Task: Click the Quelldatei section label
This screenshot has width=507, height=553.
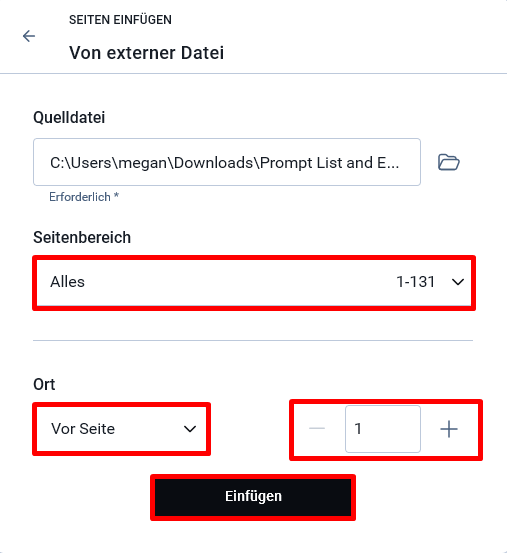Action: click(x=69, y=117)
